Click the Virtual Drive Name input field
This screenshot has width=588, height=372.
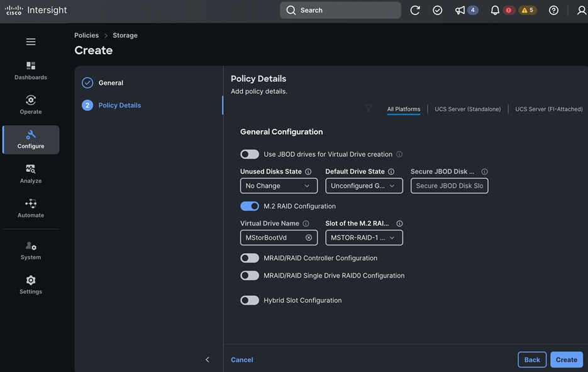pyautogui.click(x=279, y=238)
